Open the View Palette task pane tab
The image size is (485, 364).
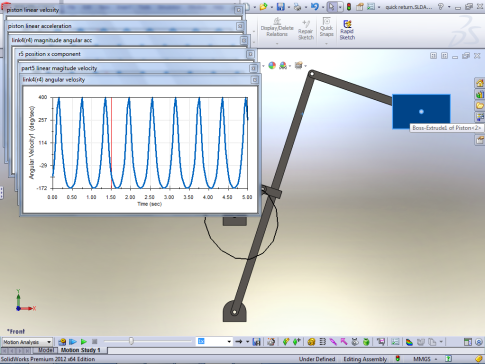click(x=480, y=117)
